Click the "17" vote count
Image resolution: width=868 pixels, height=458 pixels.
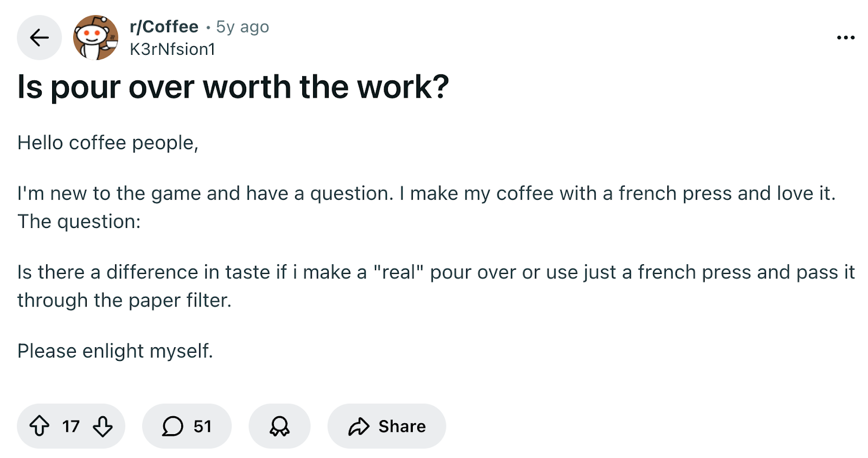70,427
